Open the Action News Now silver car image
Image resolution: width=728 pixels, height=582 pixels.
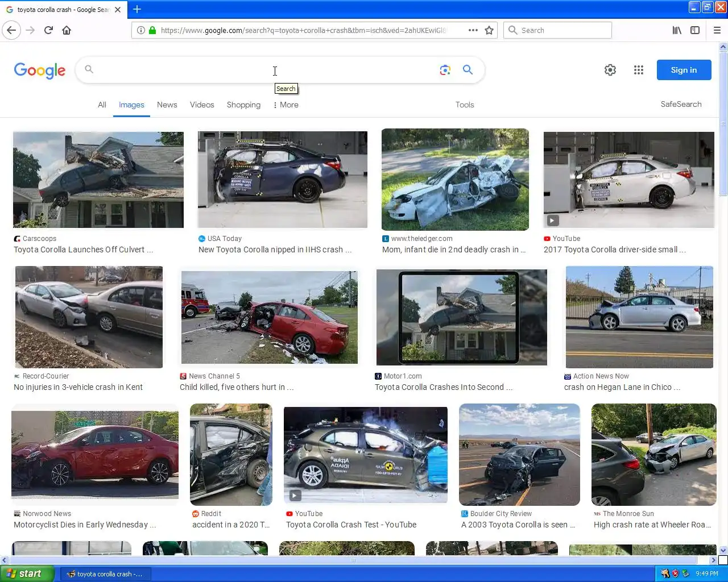pos(639,317)
